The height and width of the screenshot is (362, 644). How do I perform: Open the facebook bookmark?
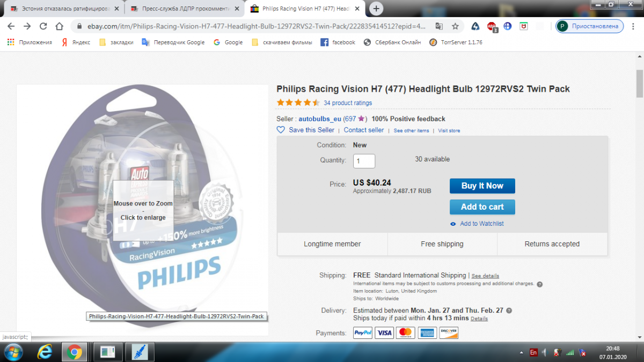[x=338, y=42]
